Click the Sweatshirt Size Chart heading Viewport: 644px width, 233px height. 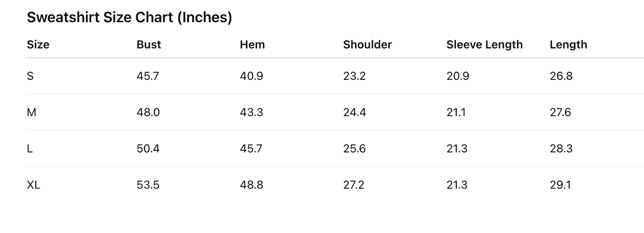[x=129, y=17]
